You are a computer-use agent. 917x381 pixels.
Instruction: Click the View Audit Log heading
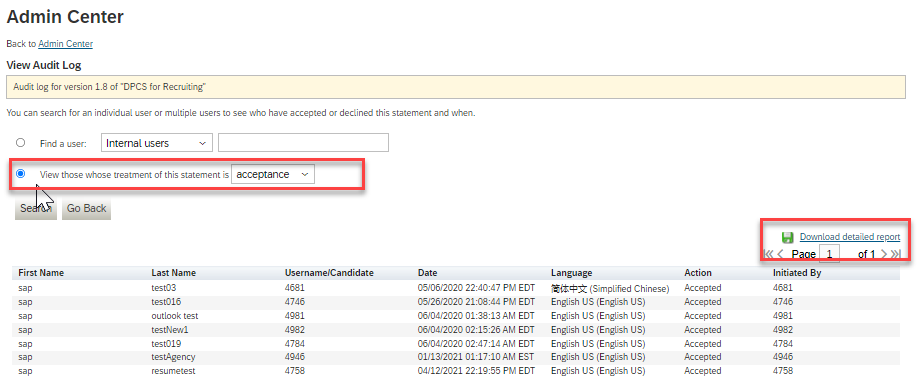tap(44, 65)
